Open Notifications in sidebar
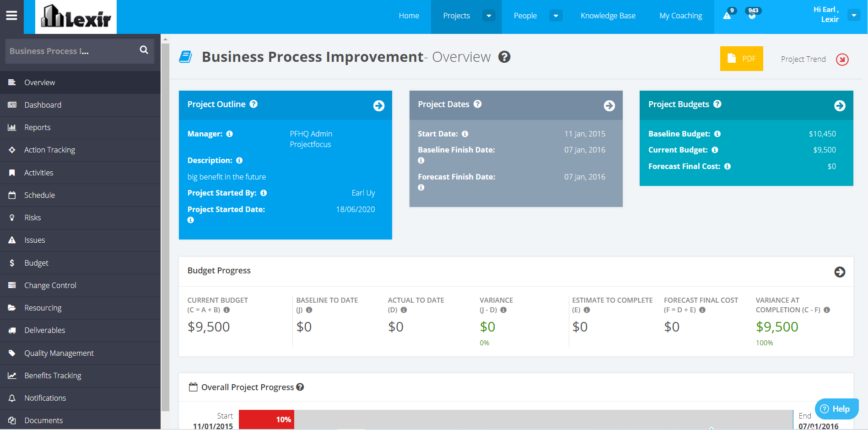The height and width of the screenshot is (430, 868). pos(80,398)
